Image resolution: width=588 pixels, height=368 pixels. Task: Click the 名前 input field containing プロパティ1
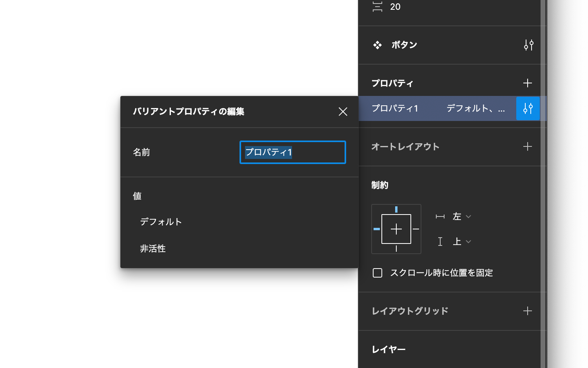293,152
